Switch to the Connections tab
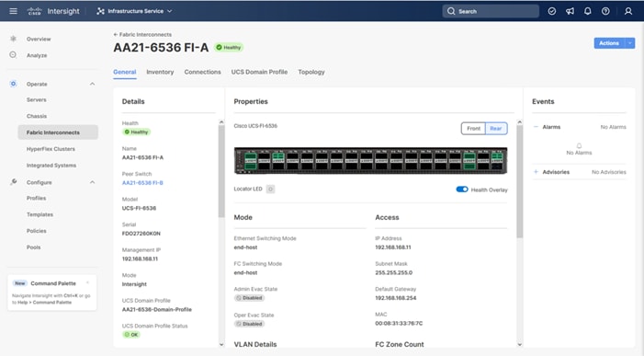Image resolution: width=644 pixels, height=356 pixels. pos(202,72)
